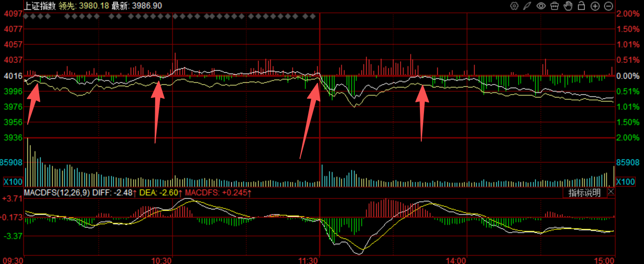Click the top-right 2.00% percent label
644x264 pixels.
[627, 14]
